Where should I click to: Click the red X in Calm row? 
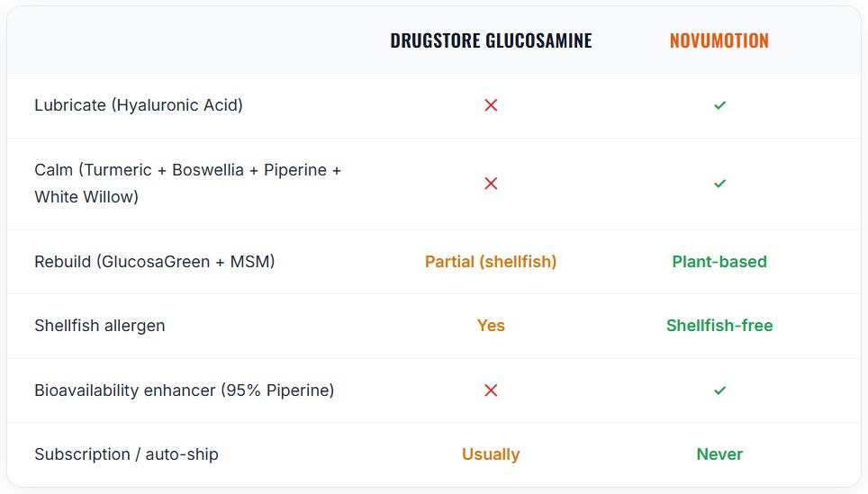[x=491, y=184]
